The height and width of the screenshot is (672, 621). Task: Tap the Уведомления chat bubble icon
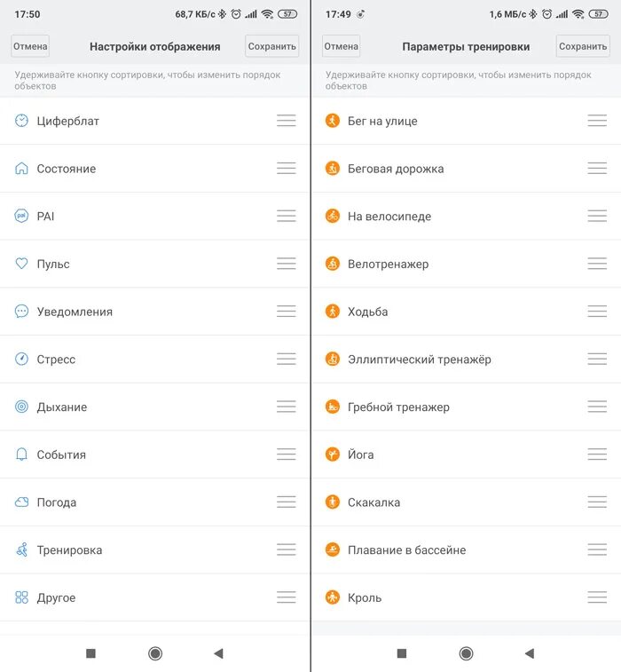pos(21,311)
